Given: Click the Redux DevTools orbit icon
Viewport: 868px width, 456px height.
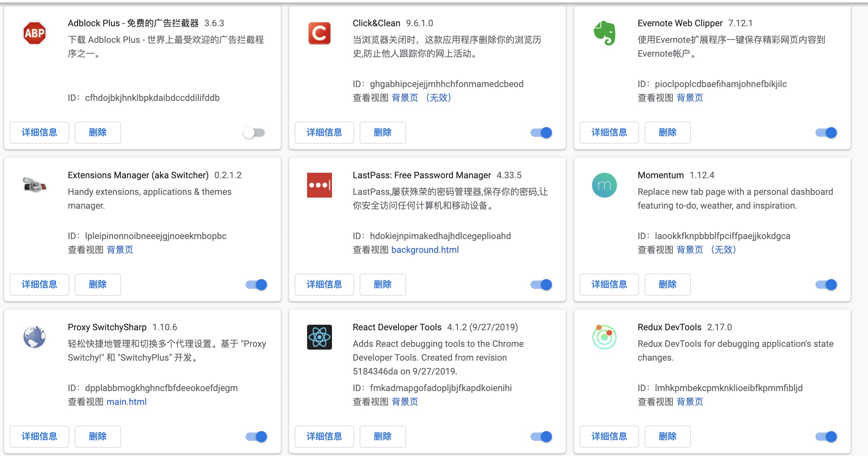Looking at the screenshot, I should [x=604, y=337].
